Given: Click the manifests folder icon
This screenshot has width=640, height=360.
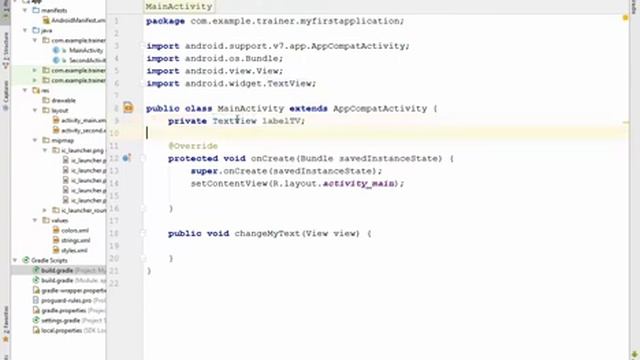Looking at the screenshot, I should (36, 10).
